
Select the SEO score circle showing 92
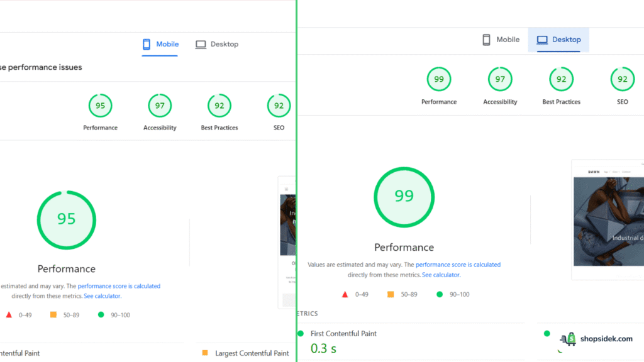click(x=279, y=106)
